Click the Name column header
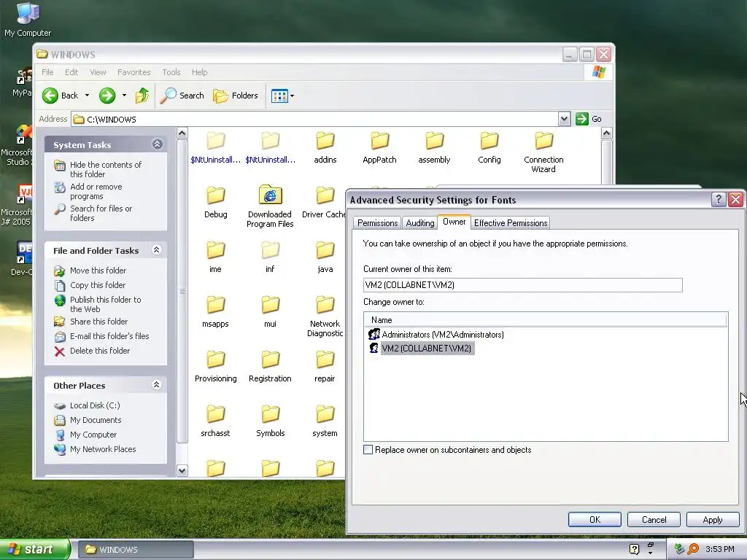Viewport: 747px width, 560px height. click(x=546, y=320)
